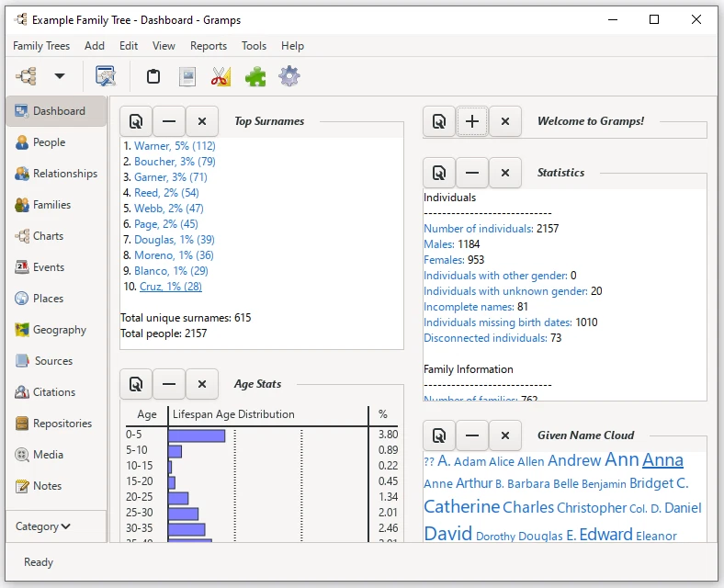The image size is (724, 588).
Task: Click the name Anna in name cloud
Action: [x=662, y=459]
